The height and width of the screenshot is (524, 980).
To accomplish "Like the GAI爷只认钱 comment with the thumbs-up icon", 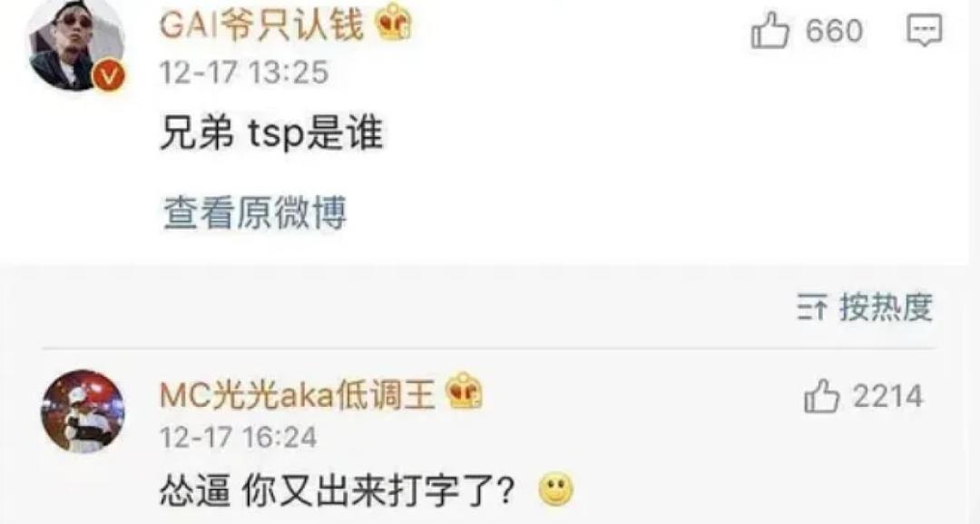I will [x=769, y=30].
